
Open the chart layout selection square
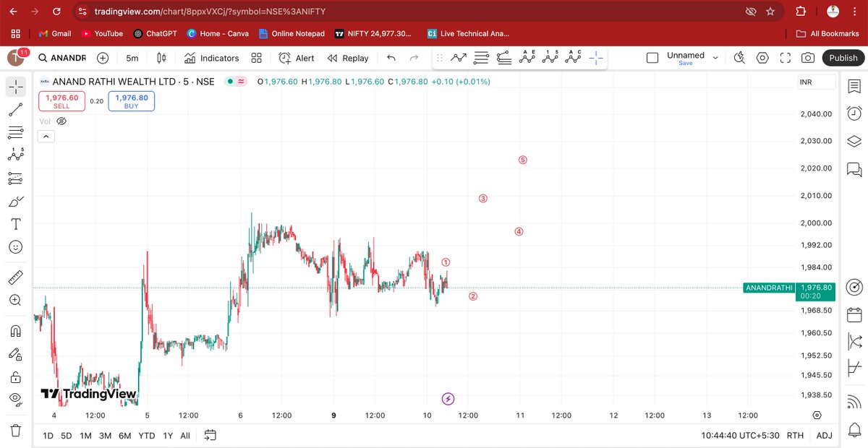tap(652, 58)
